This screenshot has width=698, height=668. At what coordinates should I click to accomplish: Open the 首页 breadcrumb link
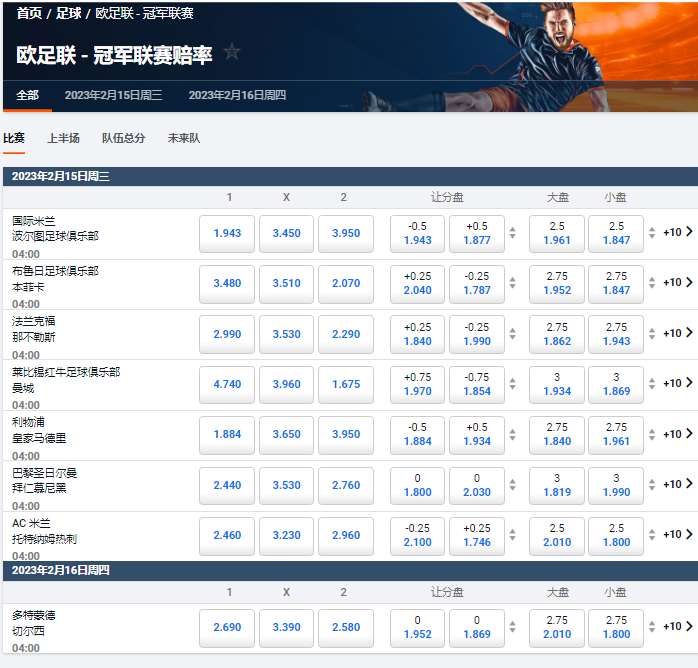31,13
